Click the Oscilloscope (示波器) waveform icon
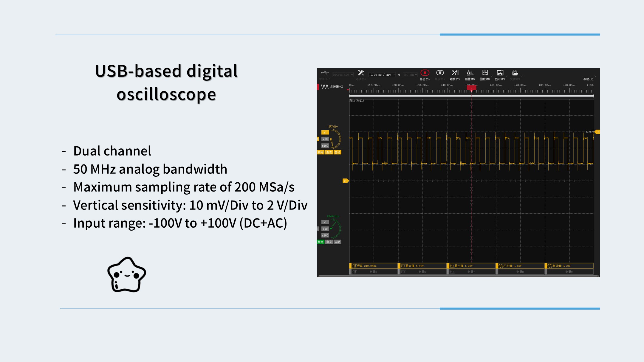644x362 pixels. tap(325, 87)
